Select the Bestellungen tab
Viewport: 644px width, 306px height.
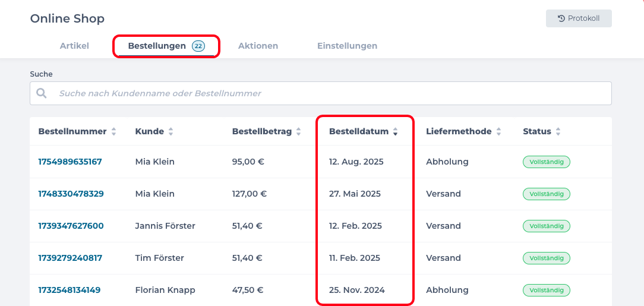pyautogui.click(x=157, y=46)
